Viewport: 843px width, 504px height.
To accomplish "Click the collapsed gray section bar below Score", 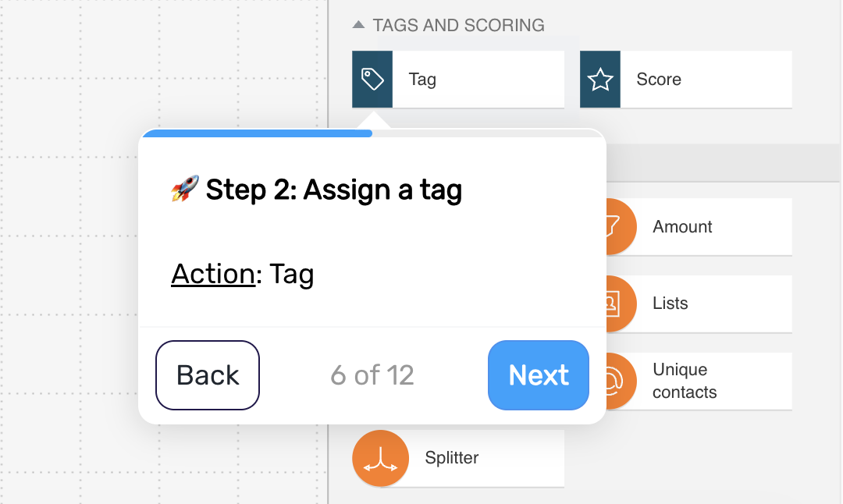I will coord(723,163).
